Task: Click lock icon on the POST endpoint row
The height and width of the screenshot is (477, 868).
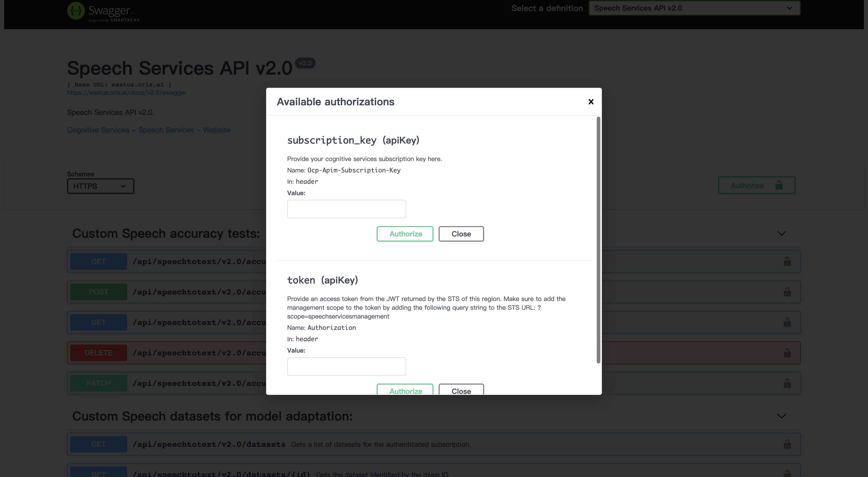Action: (787, 292)
